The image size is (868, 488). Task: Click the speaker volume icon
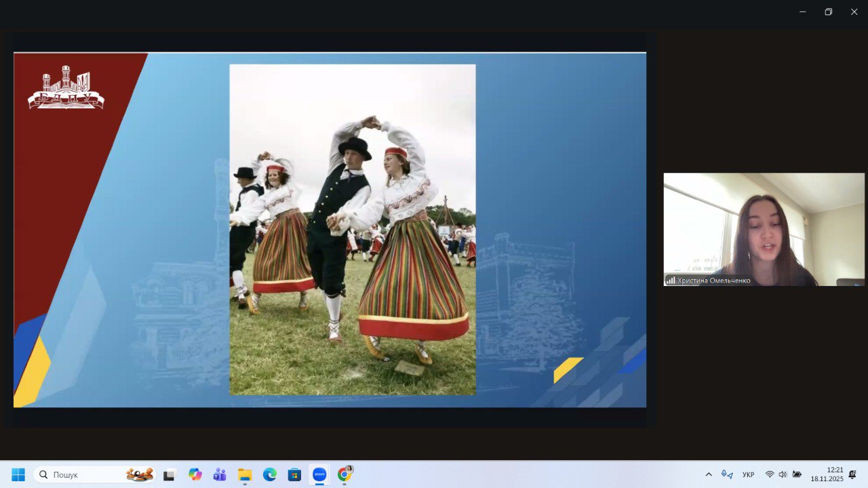point(783,474)
